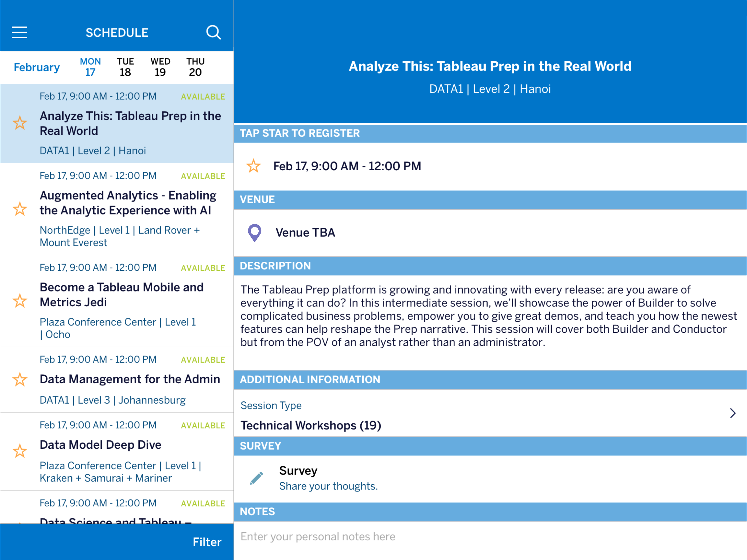Click AVAILABLE status on Data Model Deep Dive

[203, 425]
